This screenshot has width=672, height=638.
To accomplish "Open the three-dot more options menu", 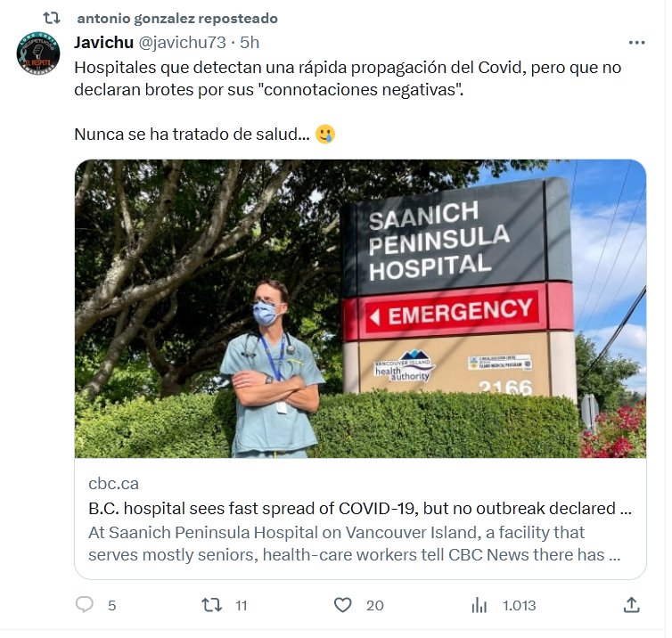I will click(636, 42).
